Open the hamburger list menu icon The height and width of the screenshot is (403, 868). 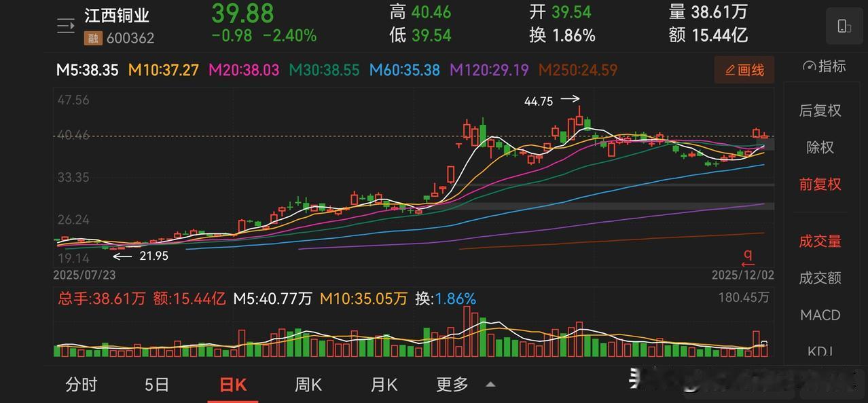[x=65, y=26]
